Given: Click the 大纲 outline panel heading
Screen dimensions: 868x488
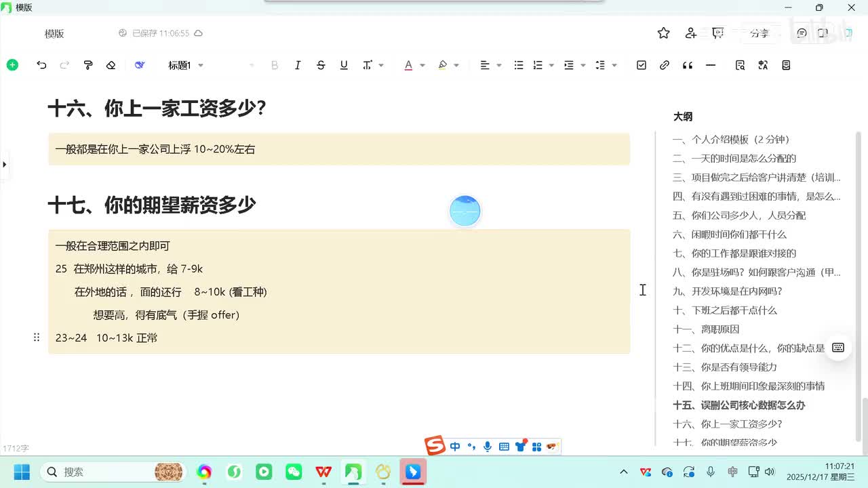Looking at the screenshot, I should pyautogui.click(x=683, y=117).
